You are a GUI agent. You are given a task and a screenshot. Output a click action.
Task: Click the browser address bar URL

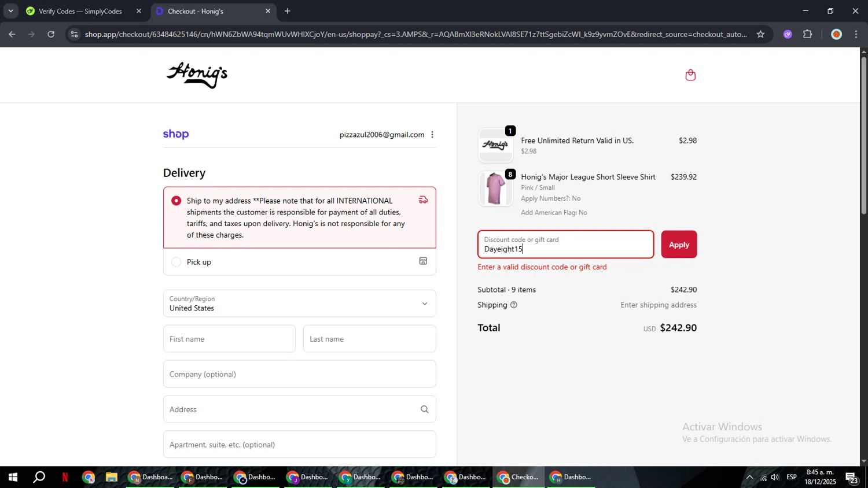(415, 34)
